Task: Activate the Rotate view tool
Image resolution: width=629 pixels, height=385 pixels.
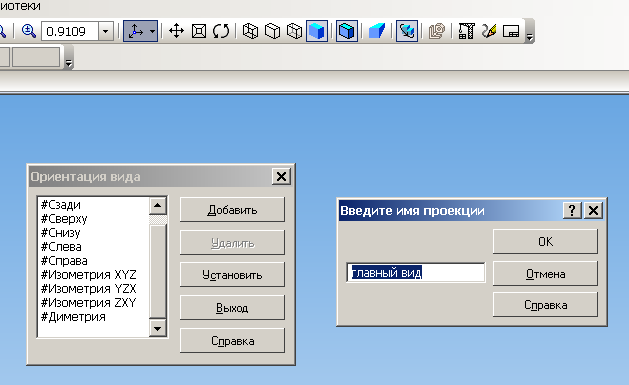Action: tap(221, 31)
